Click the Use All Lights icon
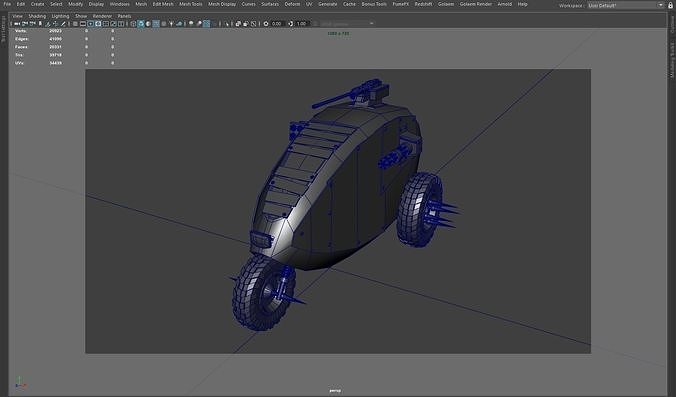 coord(172,24)
